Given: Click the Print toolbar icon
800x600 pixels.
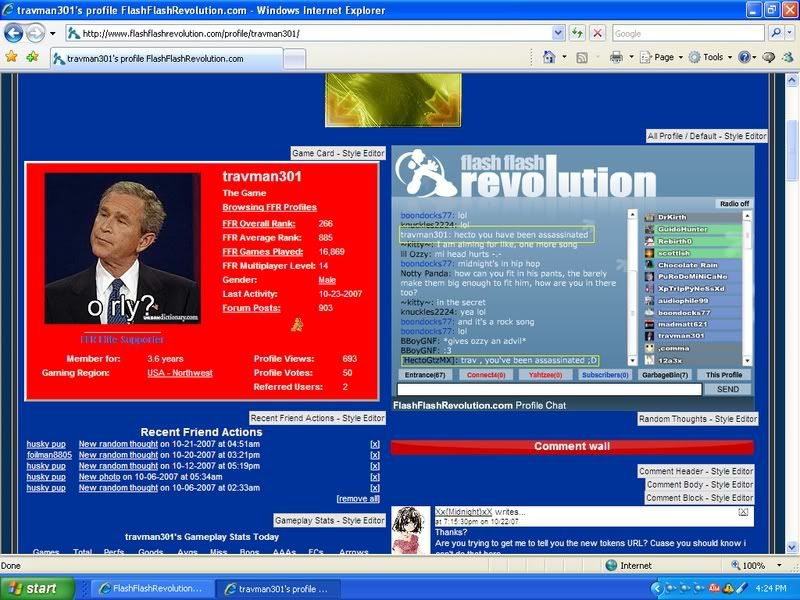Looking at the screenshot, I should point(617,57).
